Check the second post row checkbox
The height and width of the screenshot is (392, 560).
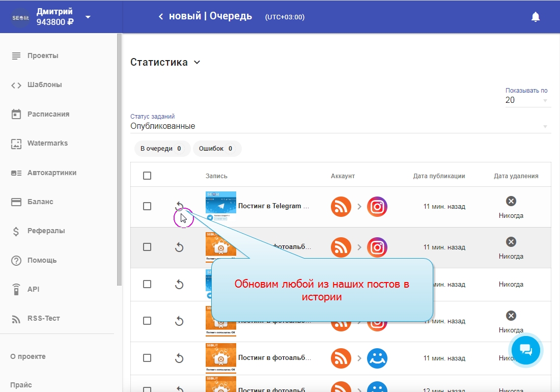(x=147, y=247)
